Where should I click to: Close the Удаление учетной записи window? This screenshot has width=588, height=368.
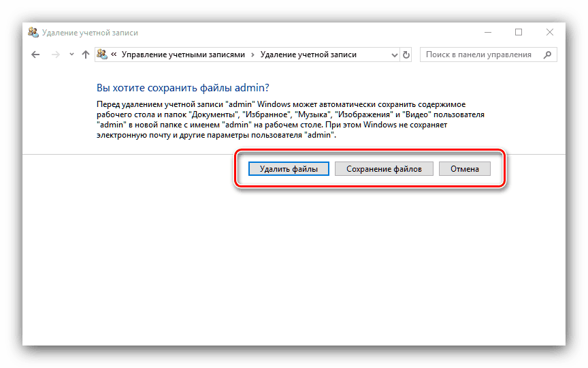tap(550, 33)
